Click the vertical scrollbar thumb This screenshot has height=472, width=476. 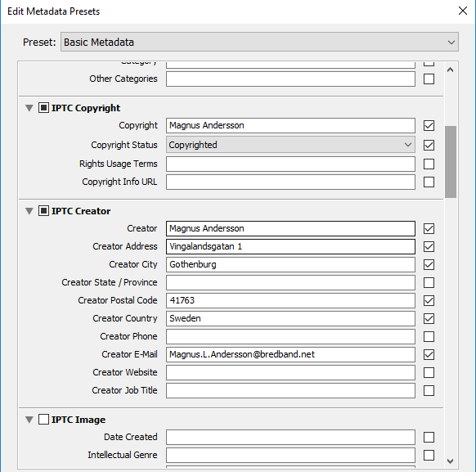[x=451, y=162]
